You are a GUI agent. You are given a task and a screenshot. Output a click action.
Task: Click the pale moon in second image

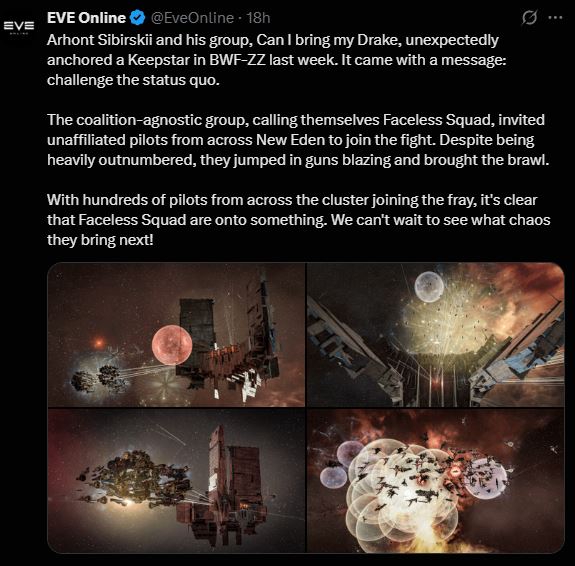429,287
